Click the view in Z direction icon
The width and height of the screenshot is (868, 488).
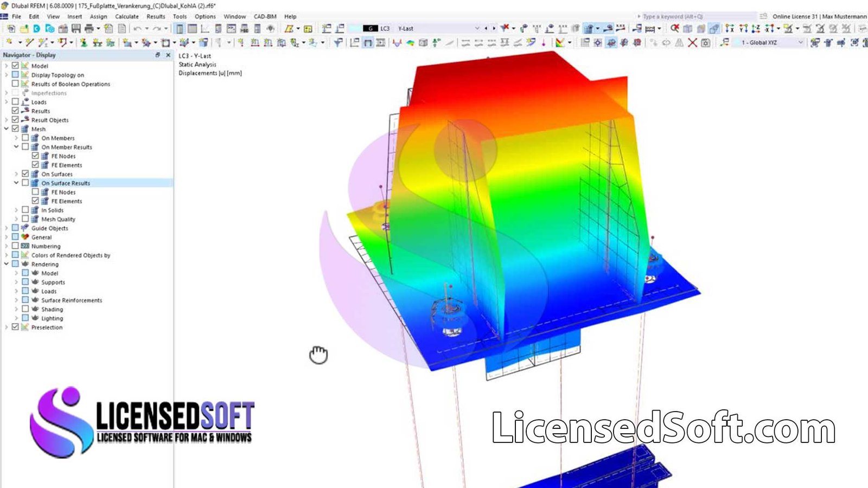[756, 28]
